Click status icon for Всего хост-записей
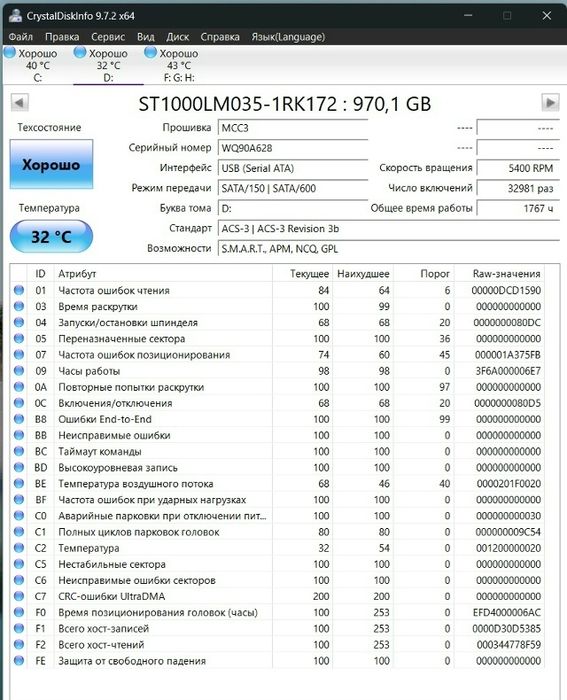This screenshot has width=567, height=700. coord(19,628)
